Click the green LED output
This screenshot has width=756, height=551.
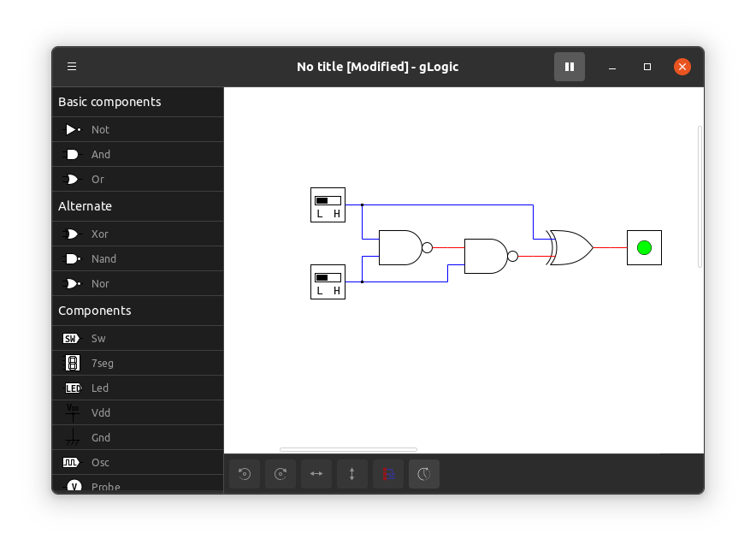[644, 247]
